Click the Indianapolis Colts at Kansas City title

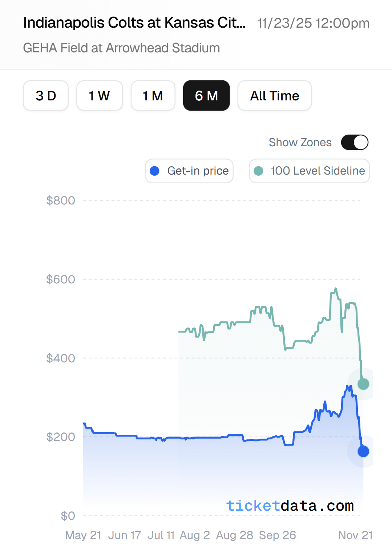[x=134, y=23]
